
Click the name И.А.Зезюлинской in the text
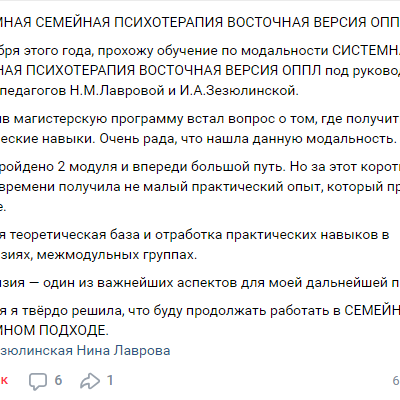(x=239, y=90)
